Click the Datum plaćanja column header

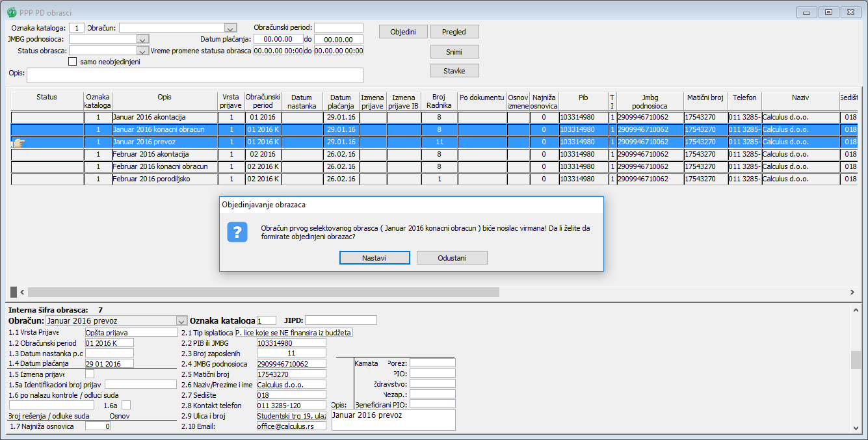[341, 101]
